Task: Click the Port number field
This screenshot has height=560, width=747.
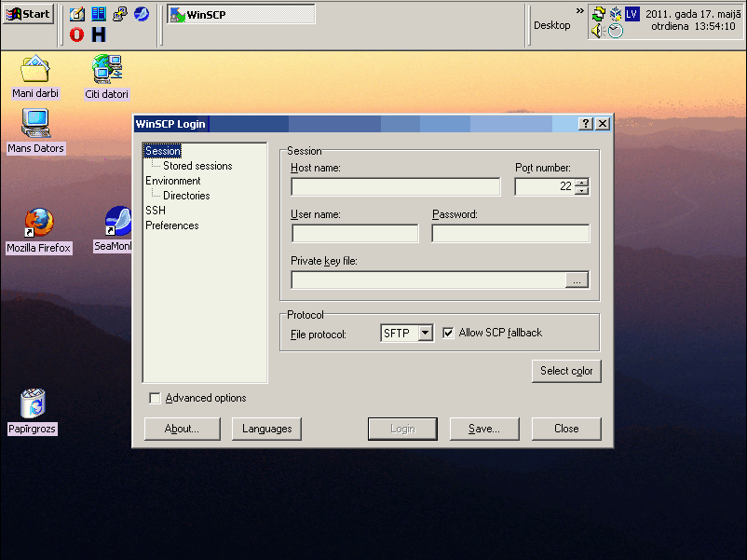Action: 545,186
